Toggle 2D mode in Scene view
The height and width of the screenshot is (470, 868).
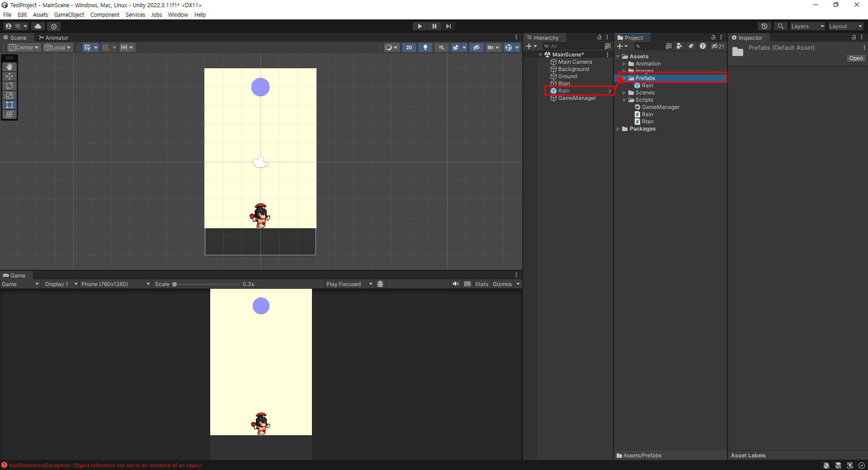[409, 47]
